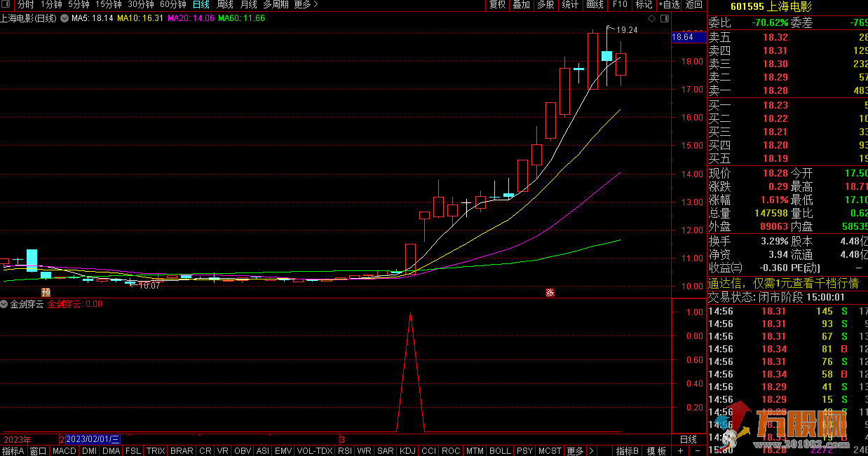Click the panel toggle icon beside the diamond

[664, 18]
